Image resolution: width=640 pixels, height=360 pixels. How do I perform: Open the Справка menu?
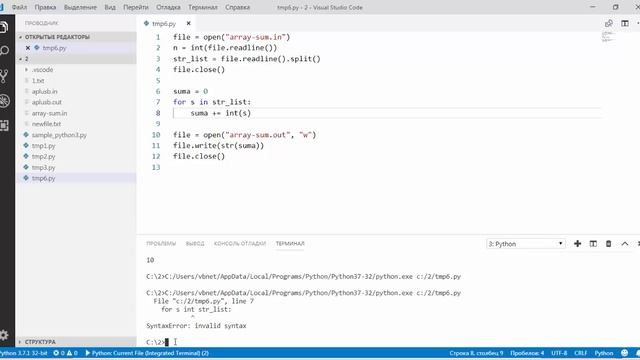pos(238,7)
